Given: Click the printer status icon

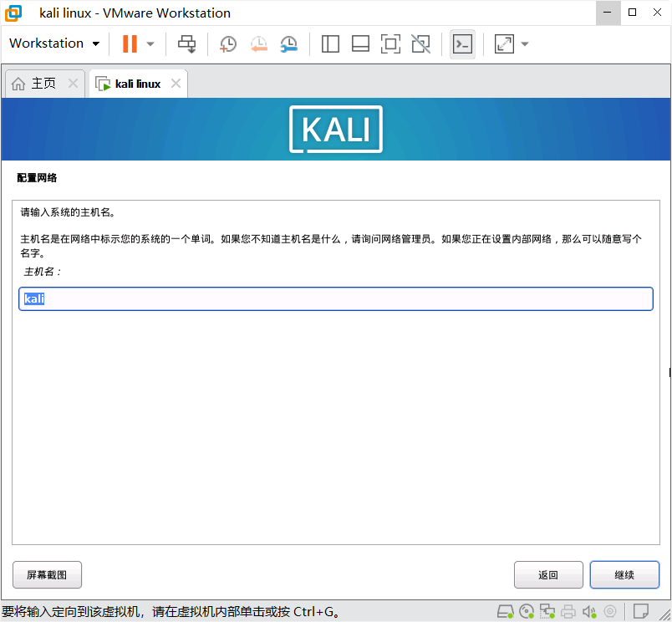Looking at the screenshot, I should pos(568,611).
